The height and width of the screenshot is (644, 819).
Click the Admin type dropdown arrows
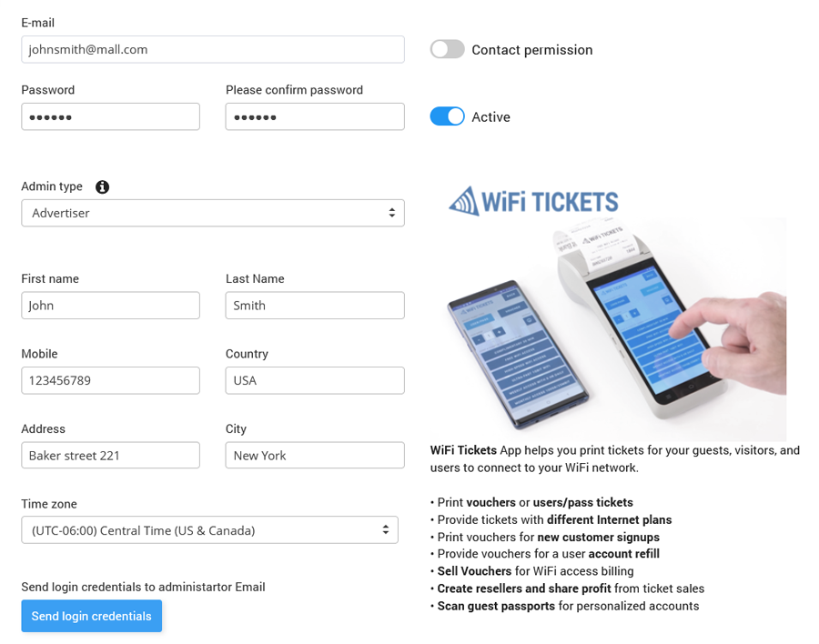[391, 213]
